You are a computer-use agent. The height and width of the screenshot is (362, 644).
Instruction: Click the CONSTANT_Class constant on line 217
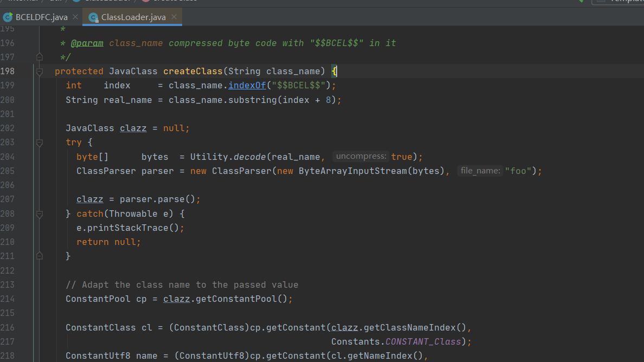(423, 342)
